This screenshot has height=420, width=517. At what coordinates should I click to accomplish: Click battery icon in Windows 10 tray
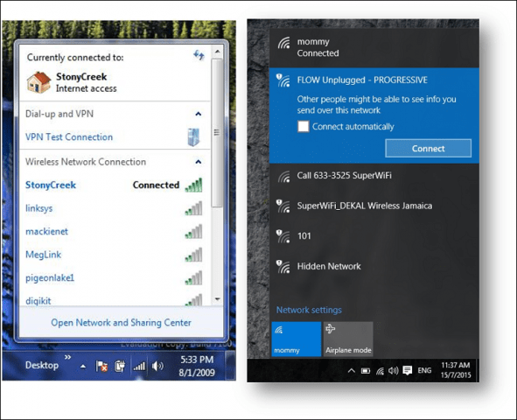[x=366, y=371]
